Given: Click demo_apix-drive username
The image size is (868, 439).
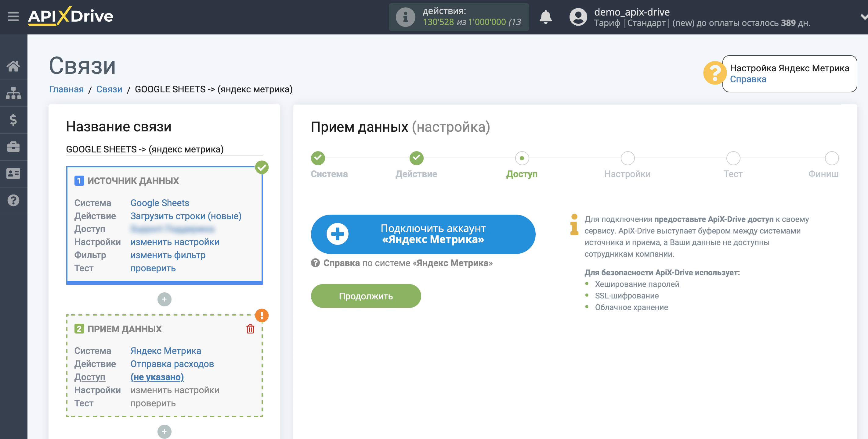Looking at the screenshot, I should click(x=631, y=12).
